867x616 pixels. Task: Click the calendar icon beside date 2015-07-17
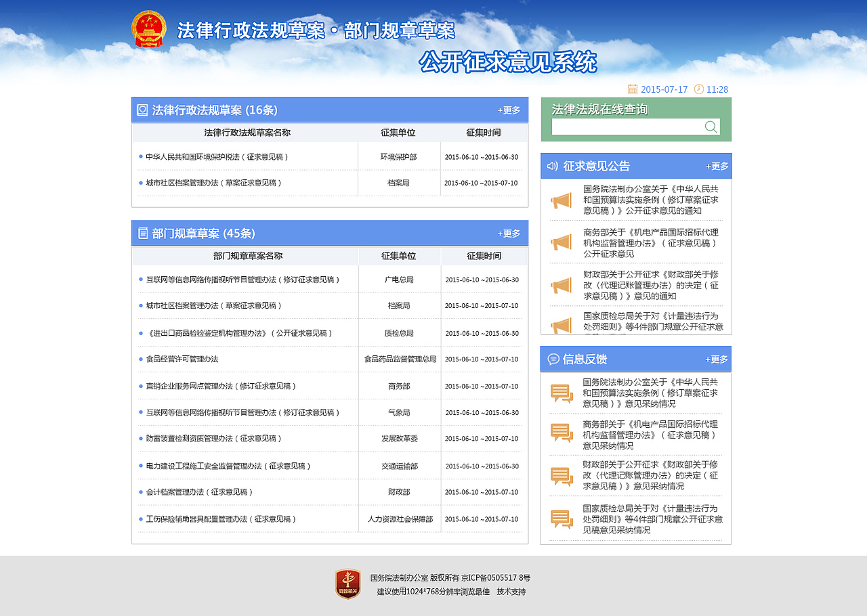point(633,89)
